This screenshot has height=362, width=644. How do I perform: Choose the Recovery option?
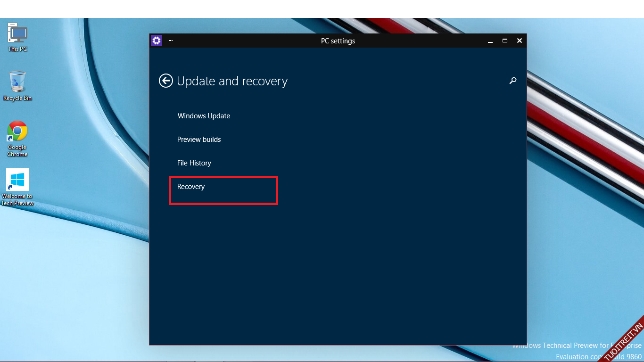pyautogui.click(x=191, y=187)
